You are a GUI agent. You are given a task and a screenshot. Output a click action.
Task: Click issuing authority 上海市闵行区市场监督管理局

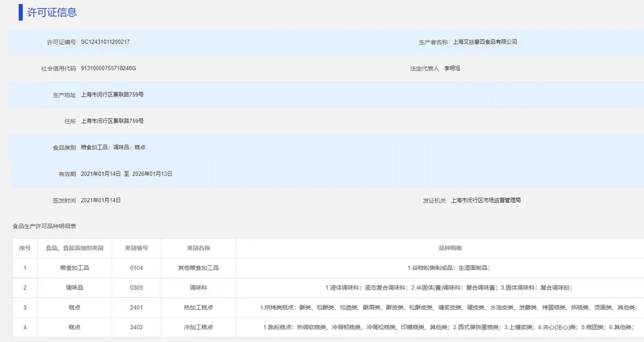486,200
